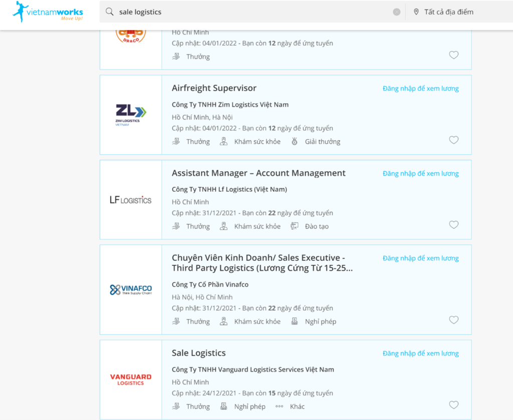
Task: Log in to view Assistant Manager salary
Action: click(x=420, y=173)
